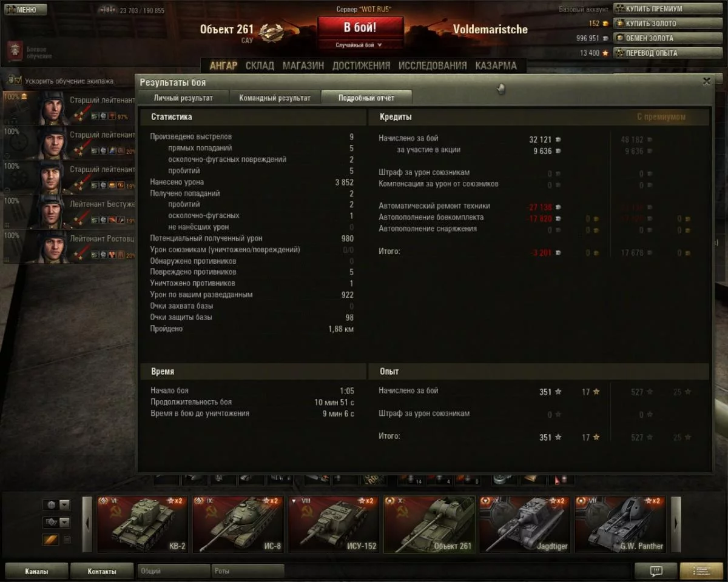Screen dimensions: 728x582
Task: Click the credits icon next to 996 951
Action: click(605, 38)
